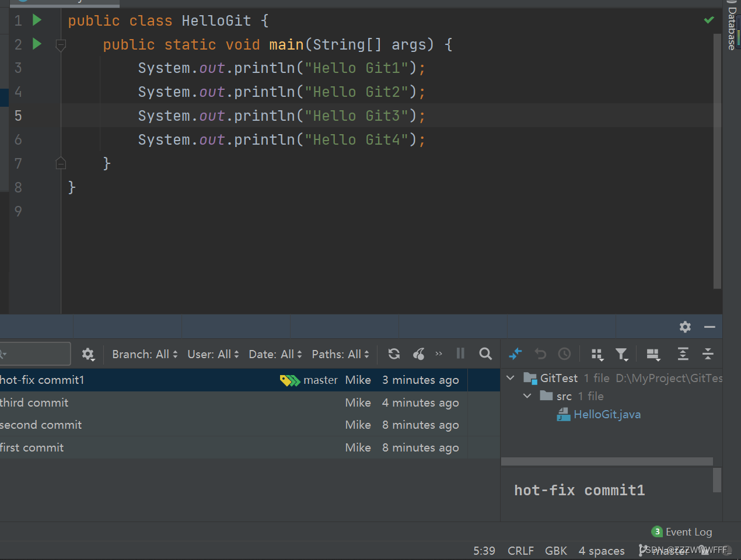Click the Show Diff icon in the changes toolbar

click(x=516, y=353)
